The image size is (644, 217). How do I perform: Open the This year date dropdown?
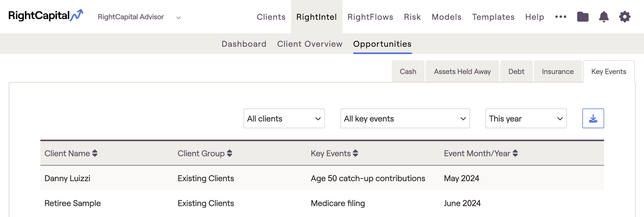click(x=526, y=118)
